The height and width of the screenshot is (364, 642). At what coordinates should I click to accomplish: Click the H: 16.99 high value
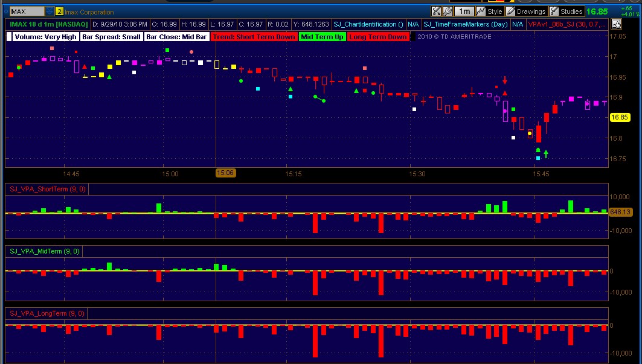click(193, 24)
